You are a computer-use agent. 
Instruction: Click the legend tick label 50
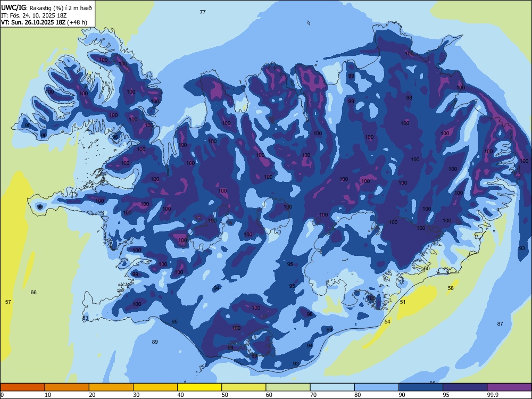225,395
